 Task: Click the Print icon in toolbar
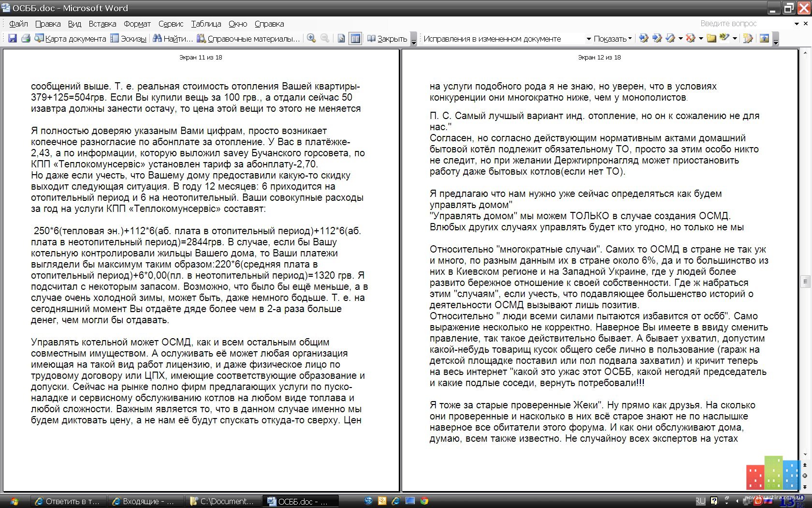pyautogui.click(x=26, y=39)
